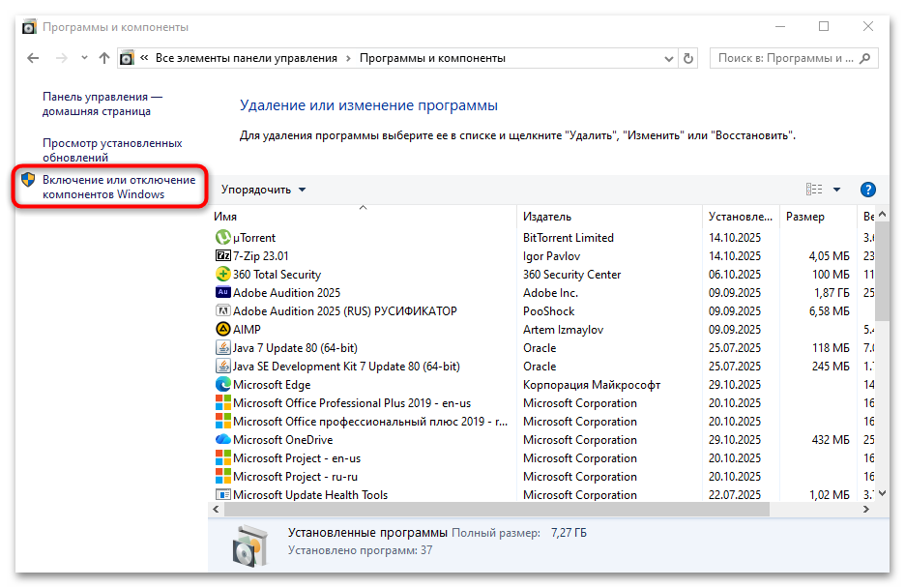
Task: Sort by the Издатель column header
Action: tap(609, 217)
